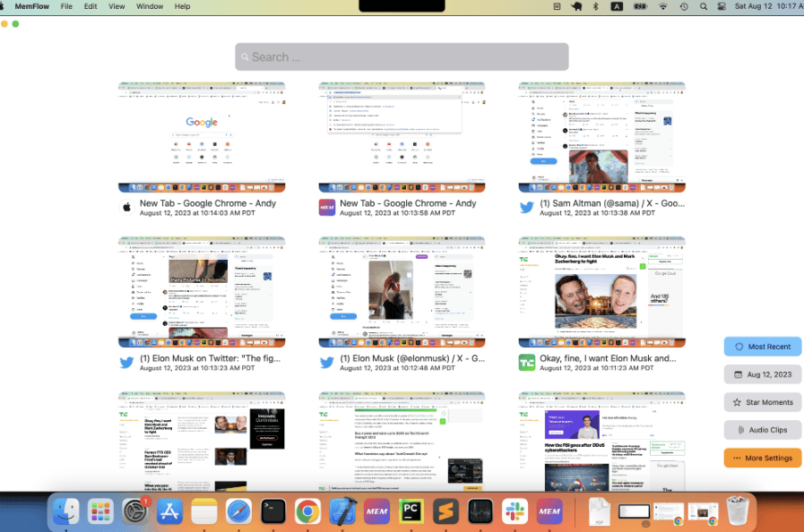Screen dimensions: 804x532
Task: Show Audio Clips
Action: coord(762,430)
